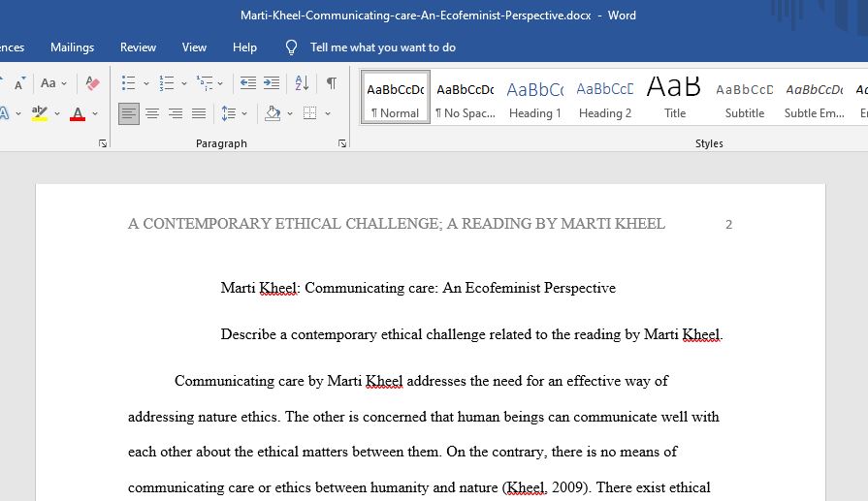
Task: Toggle Align Left paragraph button
Action: click(x=128, y=114)
